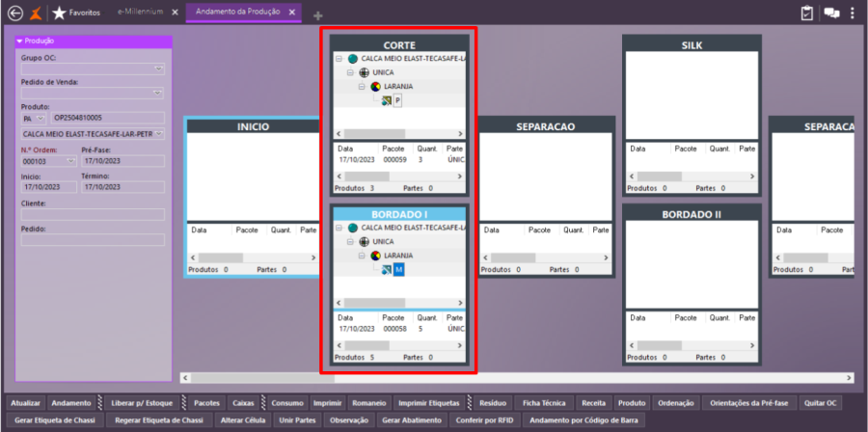Click Gerar Etiqueta de Chassi button

click(55, 420)
